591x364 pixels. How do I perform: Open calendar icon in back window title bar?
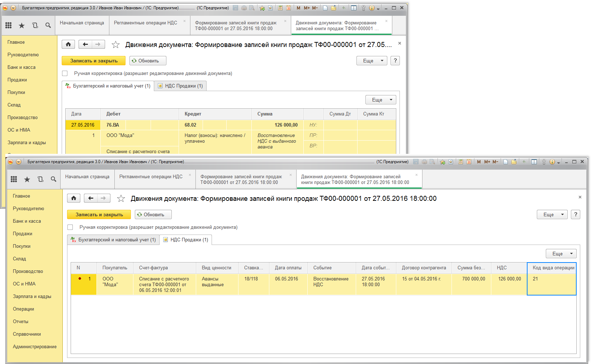[x=288, y=8]
